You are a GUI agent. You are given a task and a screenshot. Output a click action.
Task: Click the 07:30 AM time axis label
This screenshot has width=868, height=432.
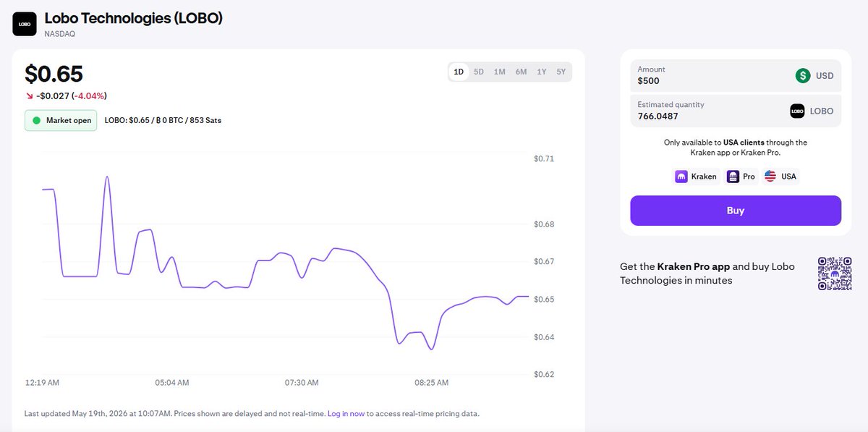pyautogui.click(x=302, y=383)
